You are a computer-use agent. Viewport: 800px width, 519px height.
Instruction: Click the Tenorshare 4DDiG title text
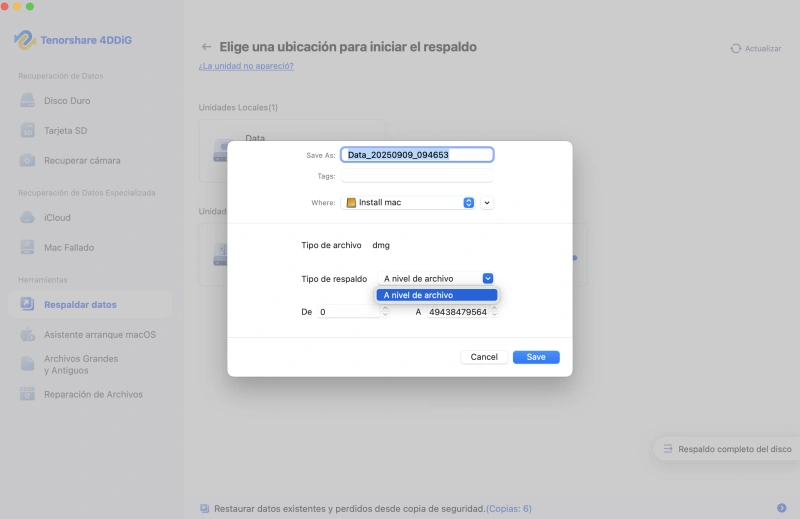pos(86,40)
